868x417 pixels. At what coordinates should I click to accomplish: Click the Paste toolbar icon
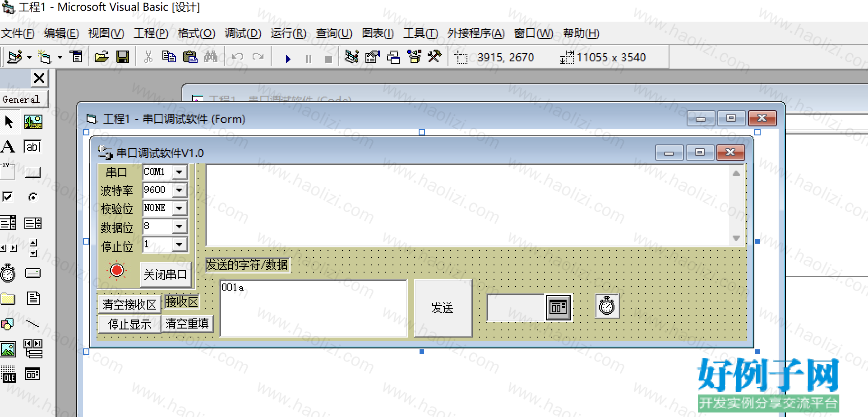point(190,57)
